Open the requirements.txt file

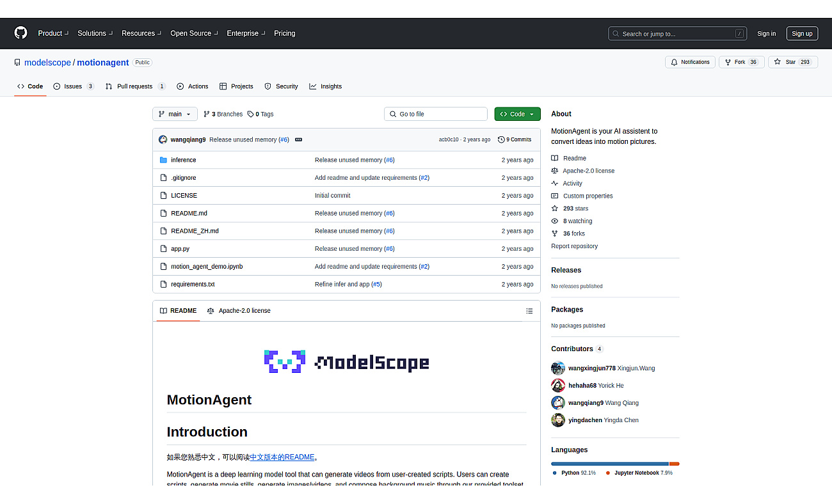pos(193,284)
